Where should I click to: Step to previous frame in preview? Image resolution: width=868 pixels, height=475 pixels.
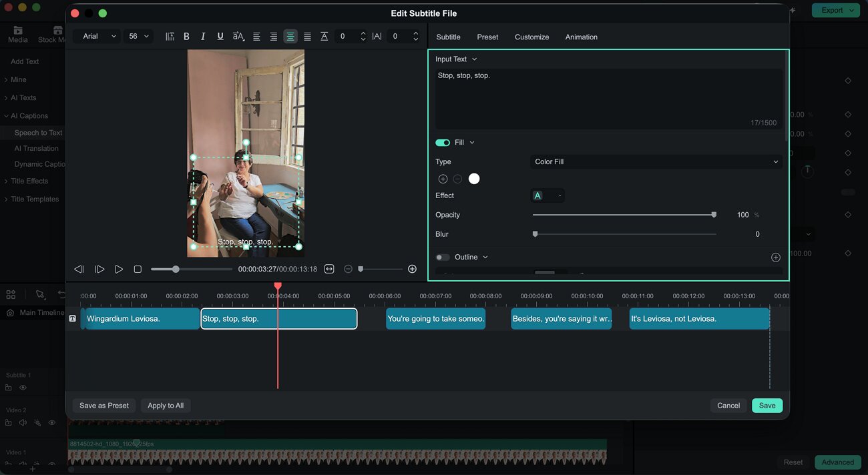coord(79,269)
